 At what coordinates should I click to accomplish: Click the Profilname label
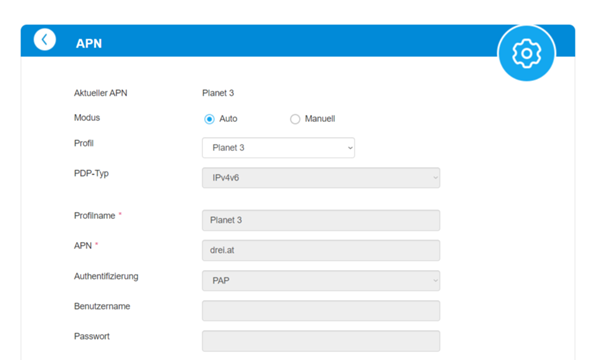pos(94,216)
